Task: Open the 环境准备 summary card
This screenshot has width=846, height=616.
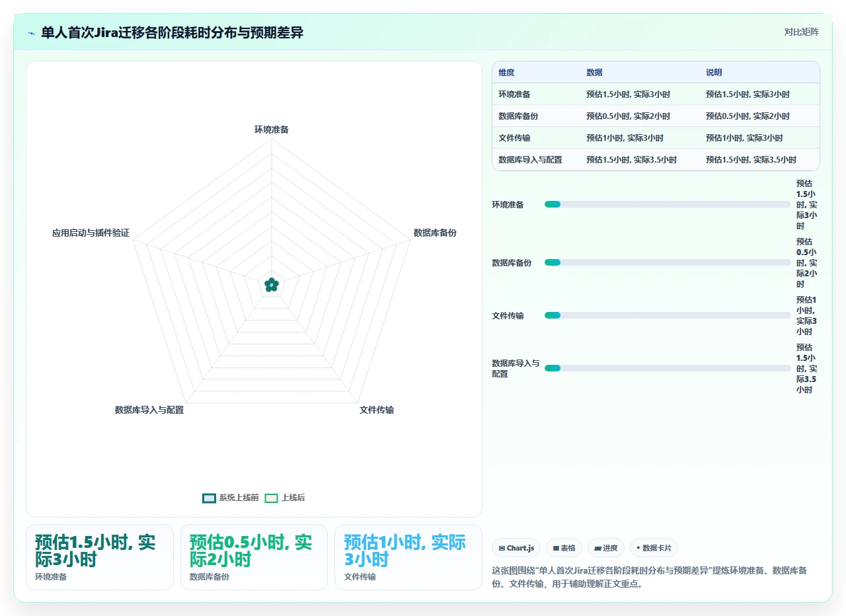Action: (100, 557)
